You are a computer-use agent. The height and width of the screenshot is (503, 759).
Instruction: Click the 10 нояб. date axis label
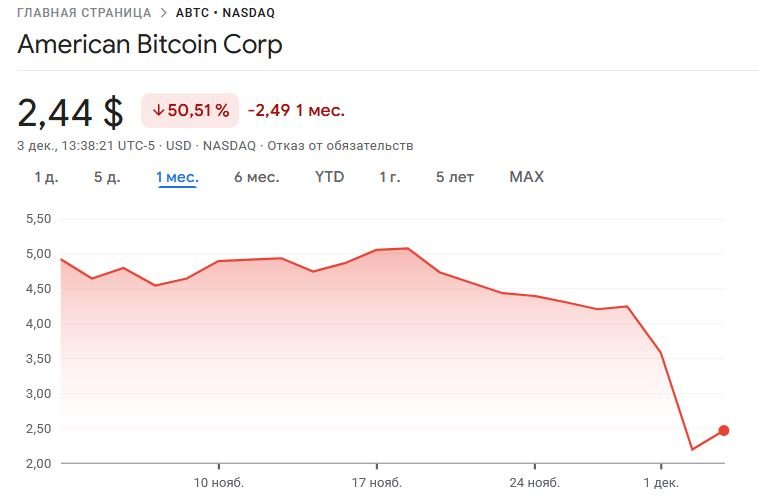coord(220,484)
